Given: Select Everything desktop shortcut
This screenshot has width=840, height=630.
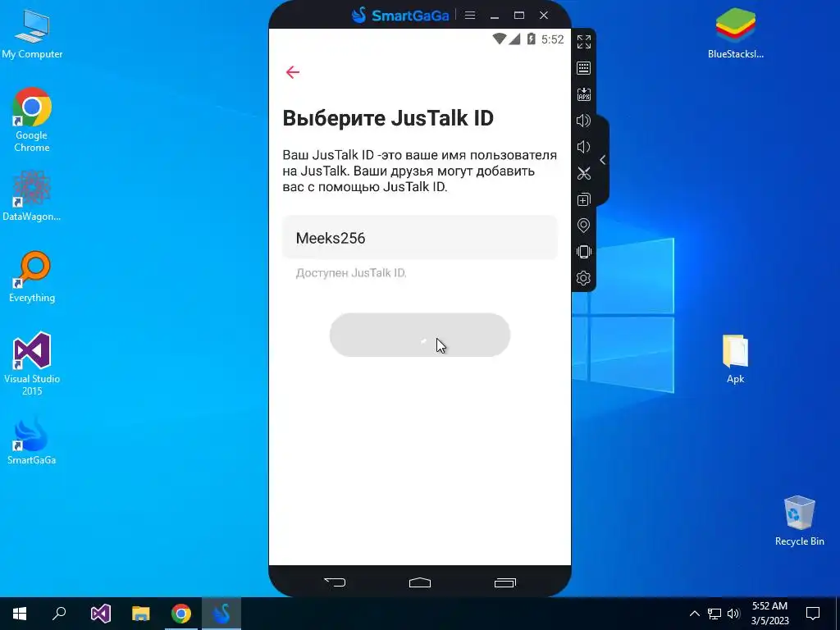Looking at the screenshot, I should [32, 277].
